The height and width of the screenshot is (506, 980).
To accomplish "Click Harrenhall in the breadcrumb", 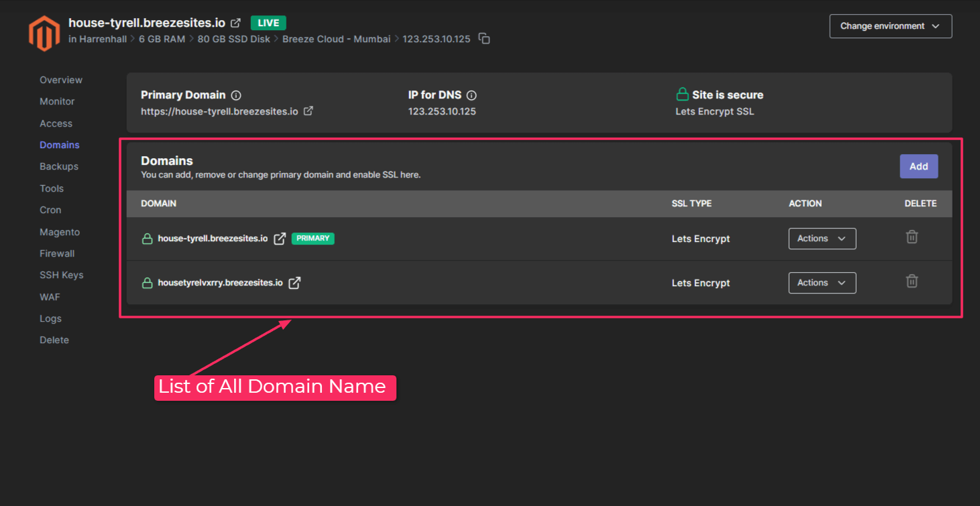I will (103, 39).
